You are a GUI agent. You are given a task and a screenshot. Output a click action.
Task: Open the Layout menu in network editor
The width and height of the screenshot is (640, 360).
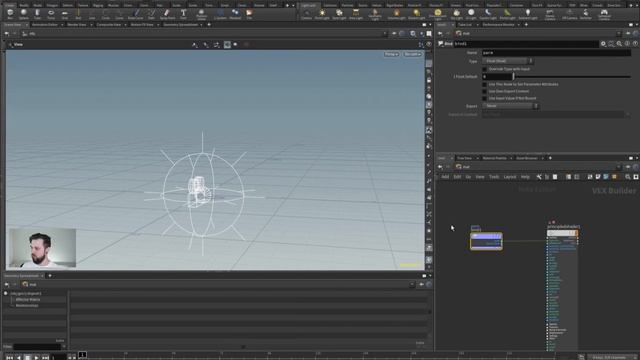coord(510,177)
